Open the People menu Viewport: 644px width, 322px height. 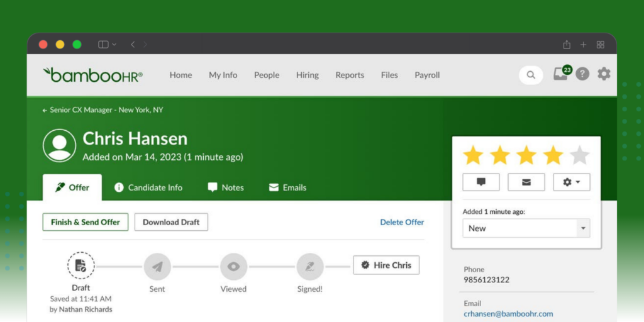pyautogui.click(x=267, y=75)
